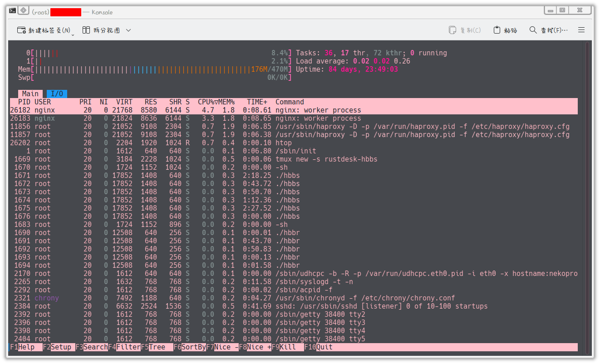
Task: Click the Mem usage meter bar
Action: click(154, 69)
